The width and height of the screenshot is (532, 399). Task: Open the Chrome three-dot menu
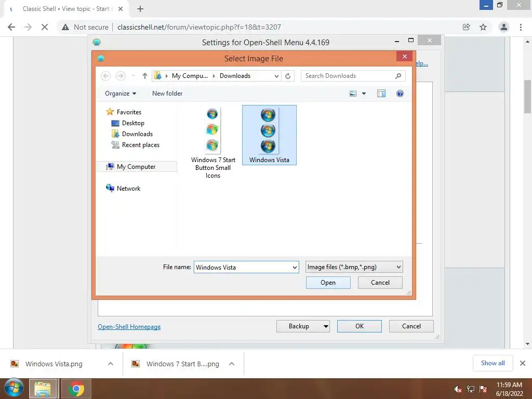coord(521,27)
